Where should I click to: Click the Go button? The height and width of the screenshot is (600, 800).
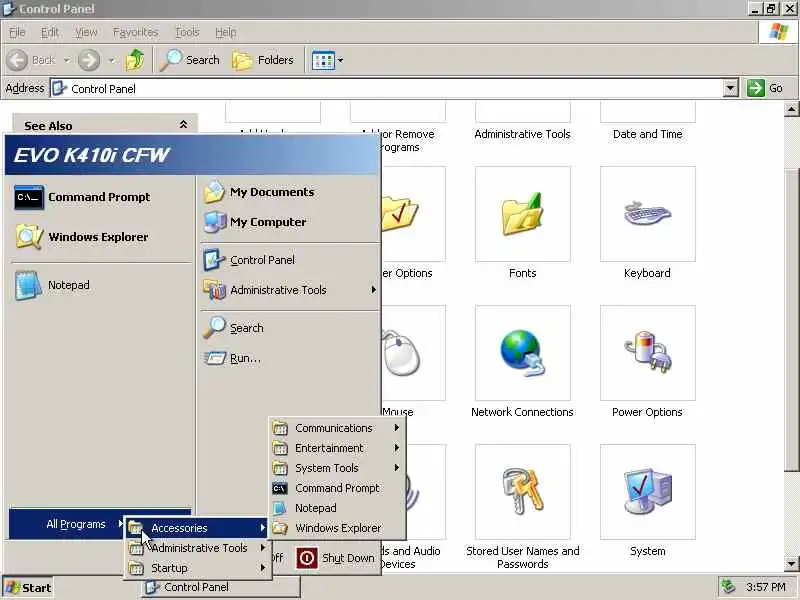[765, 88]
